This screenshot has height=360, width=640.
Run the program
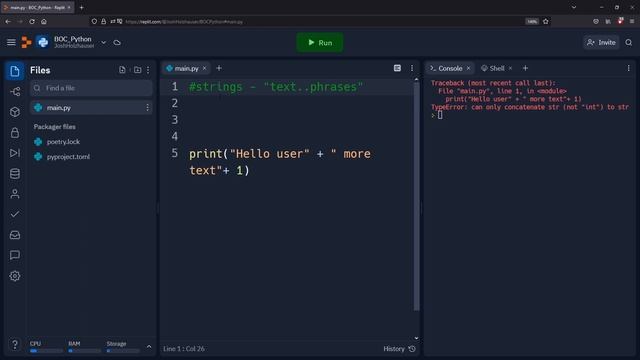(x=320, y=42)
